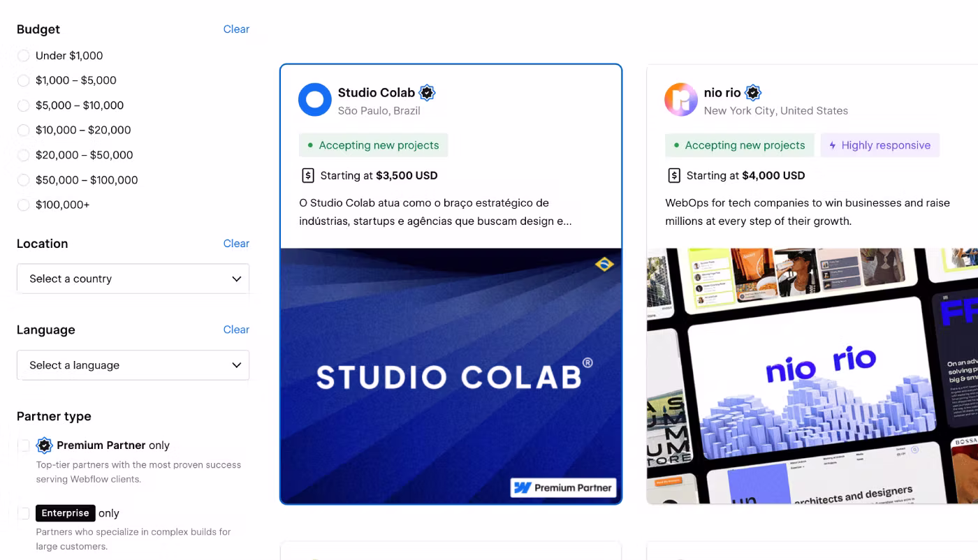Select the $100,000+ budget option
The image size is (978, 560).
24,205
